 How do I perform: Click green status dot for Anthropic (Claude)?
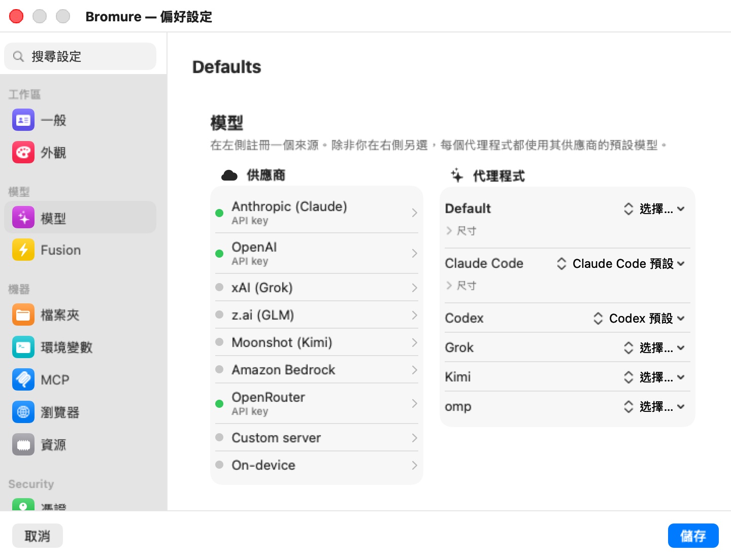(x=219, y=213)
